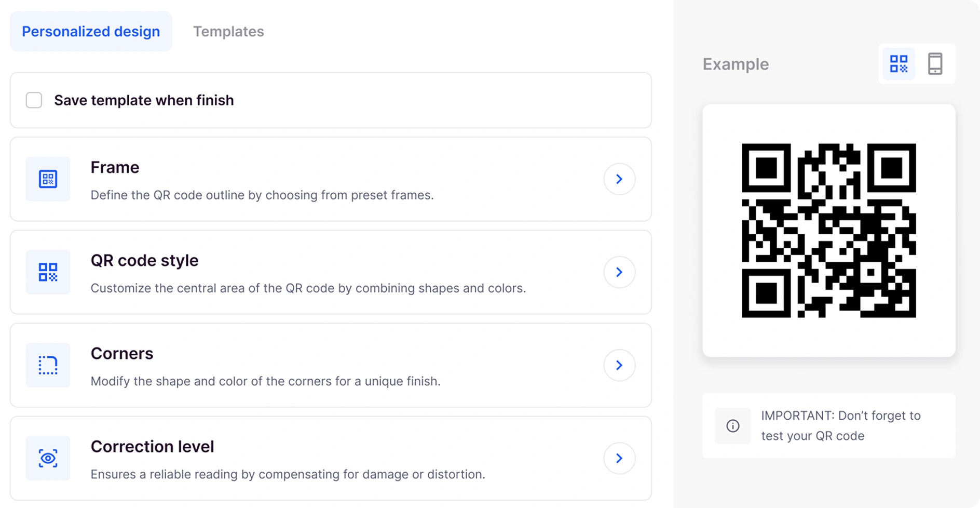980x508 pixels.
Task: Click the info icon beside the reminder
Action: [x=732, y=426]
